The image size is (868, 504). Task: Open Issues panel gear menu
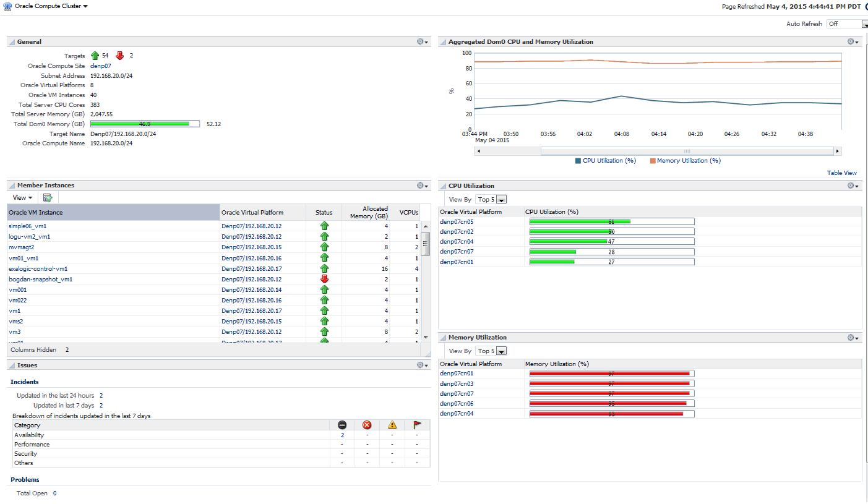pos(423,365)
